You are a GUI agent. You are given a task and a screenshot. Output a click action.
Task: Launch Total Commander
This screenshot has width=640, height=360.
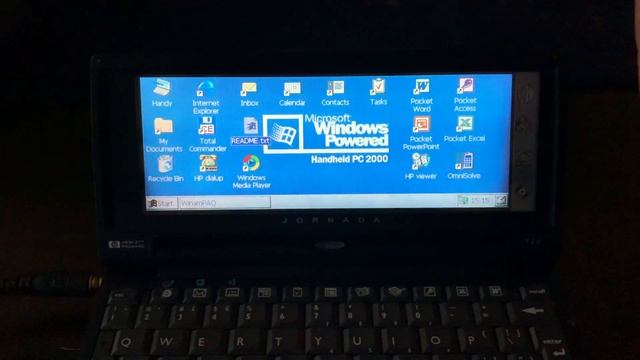click(207, 135)
